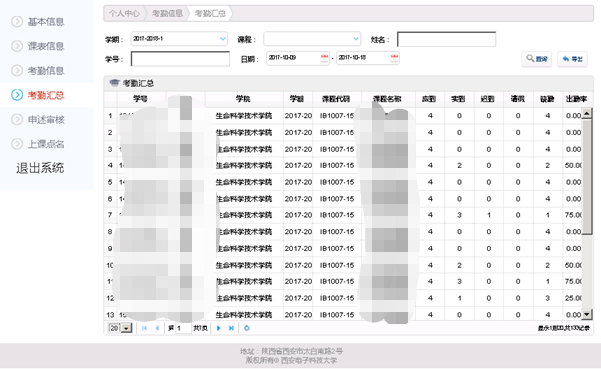This screenshot has height=369, width=601.
Task: Sort by the 课程代码 column header
Action: pyautogui.click(x=336, y=99)
